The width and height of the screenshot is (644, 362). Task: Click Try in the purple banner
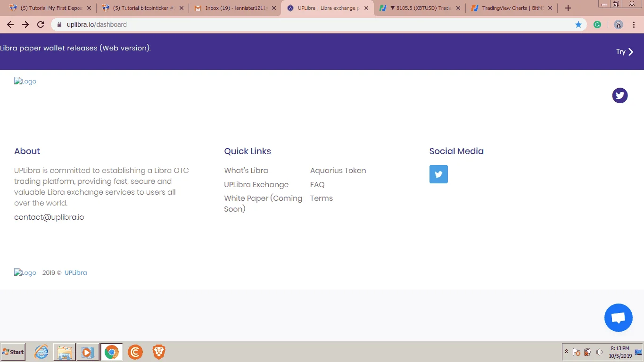pos(625,52)
